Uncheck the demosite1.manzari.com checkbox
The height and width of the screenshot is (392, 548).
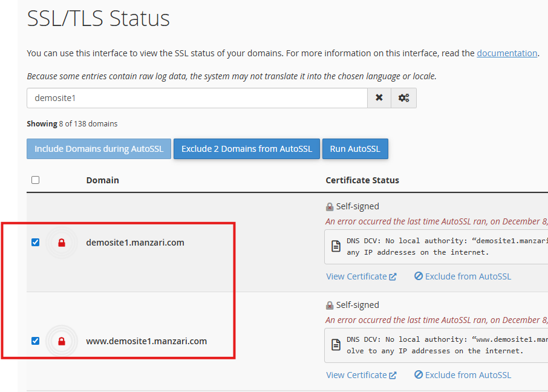coord(35,243)
